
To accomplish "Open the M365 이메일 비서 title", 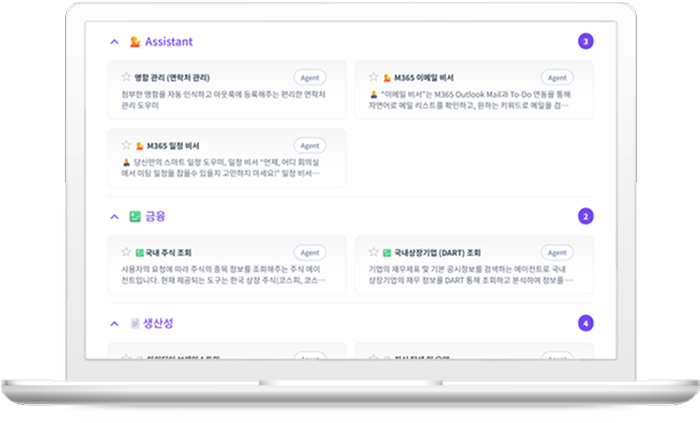I will point(424,78).
